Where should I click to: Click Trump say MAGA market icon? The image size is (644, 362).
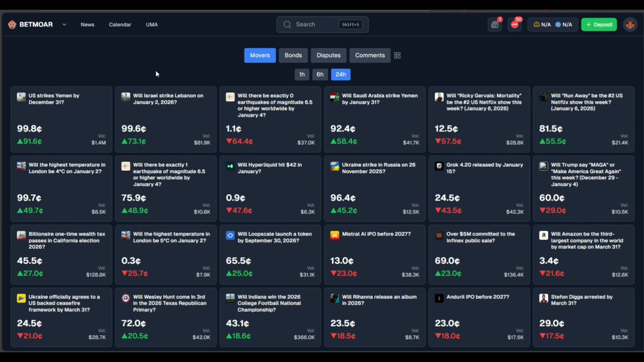(544, 166)
